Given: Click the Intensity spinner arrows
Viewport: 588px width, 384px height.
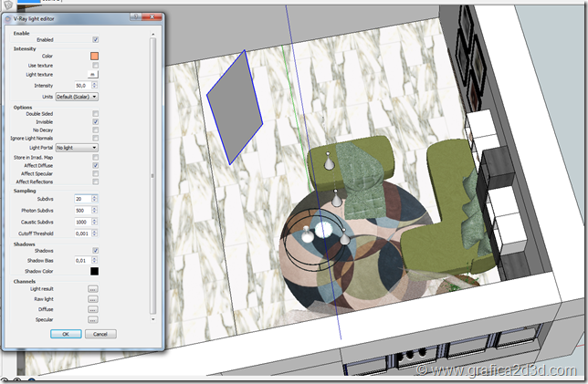Looking at the screenshot, I should (97, 86).
